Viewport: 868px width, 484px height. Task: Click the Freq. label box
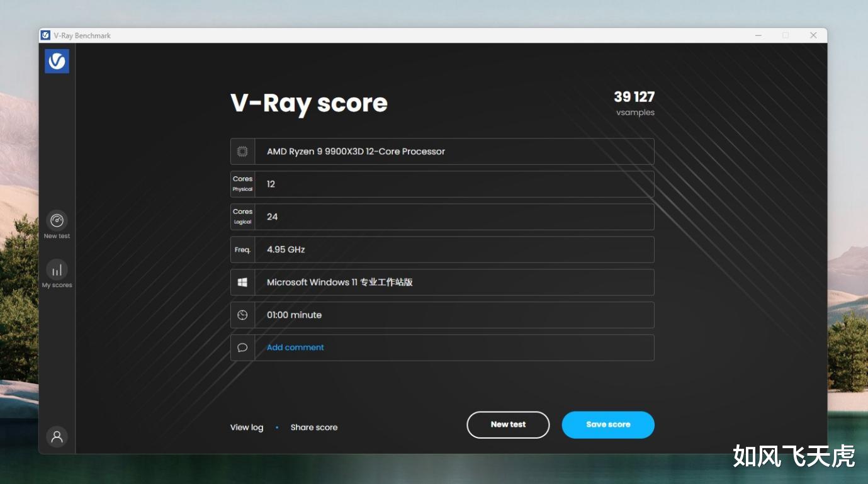(x=242, y=250)
